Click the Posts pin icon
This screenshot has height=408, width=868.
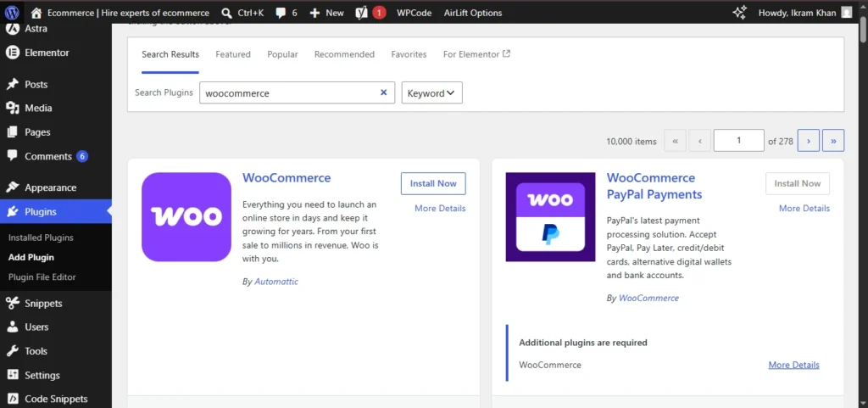(12, 84)
